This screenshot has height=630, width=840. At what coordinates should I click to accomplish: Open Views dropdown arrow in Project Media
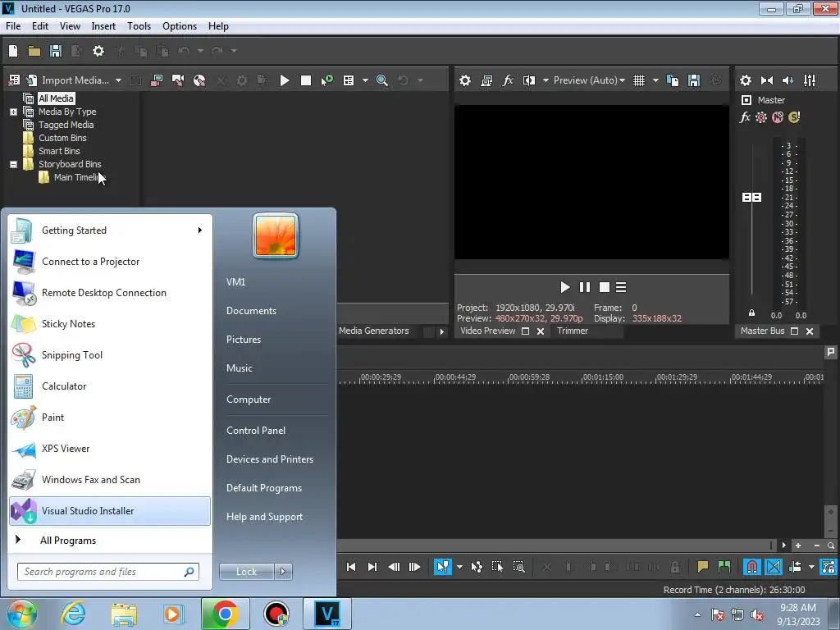point(365,80)
